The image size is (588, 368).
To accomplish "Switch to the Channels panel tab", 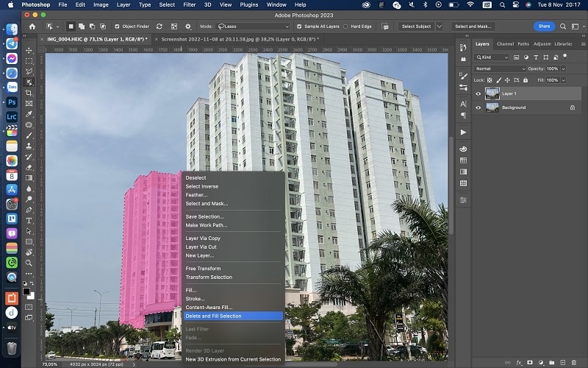I will coord(505,43).
